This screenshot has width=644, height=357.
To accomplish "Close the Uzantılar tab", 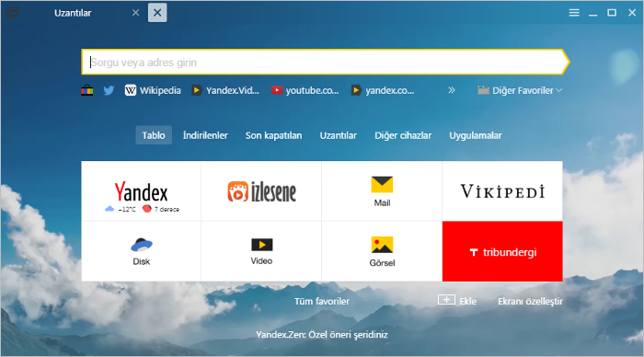I will tap(135, 13).
